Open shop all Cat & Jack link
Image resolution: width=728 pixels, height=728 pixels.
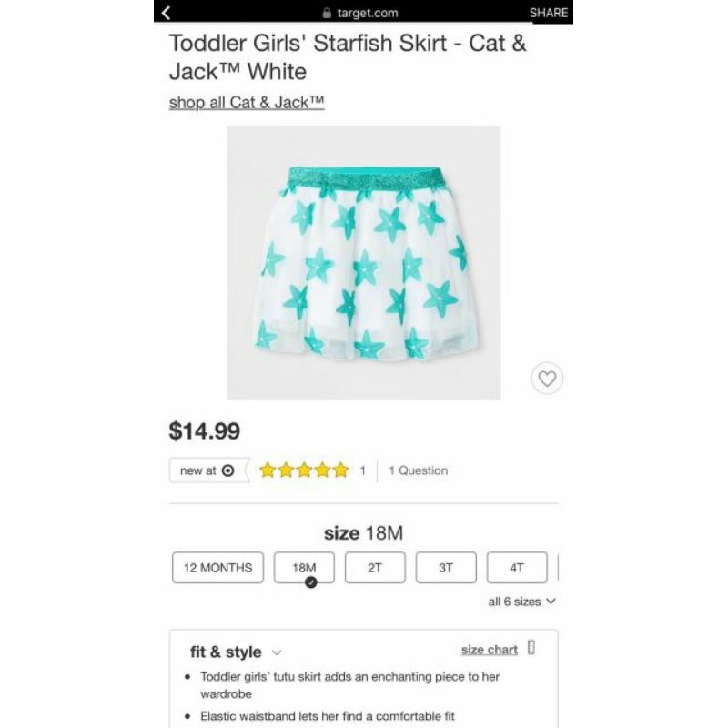coord(247,102)
